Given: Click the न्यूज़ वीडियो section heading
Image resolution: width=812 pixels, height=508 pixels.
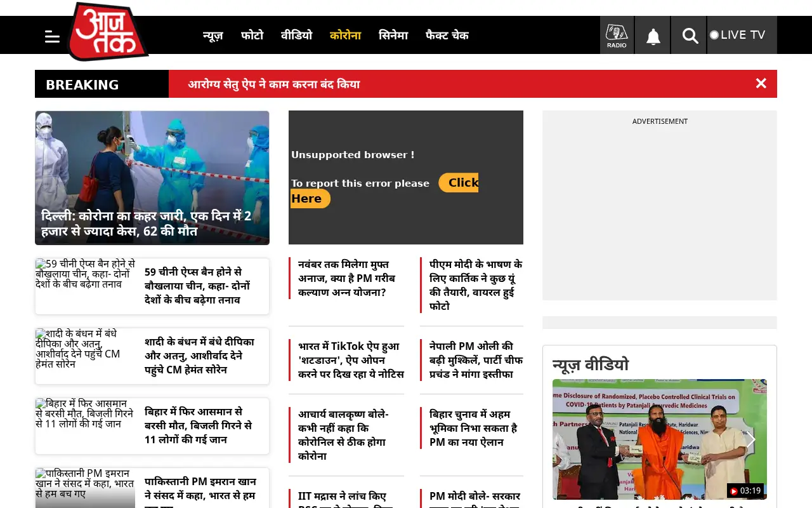Looking at the screenshot, I should [x=591, y=364].
